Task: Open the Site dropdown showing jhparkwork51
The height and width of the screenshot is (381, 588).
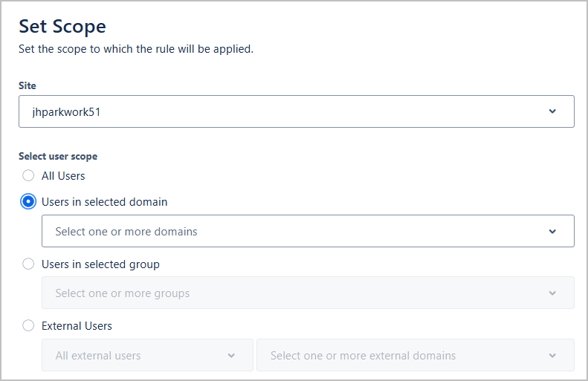Action: coord(297,111)
